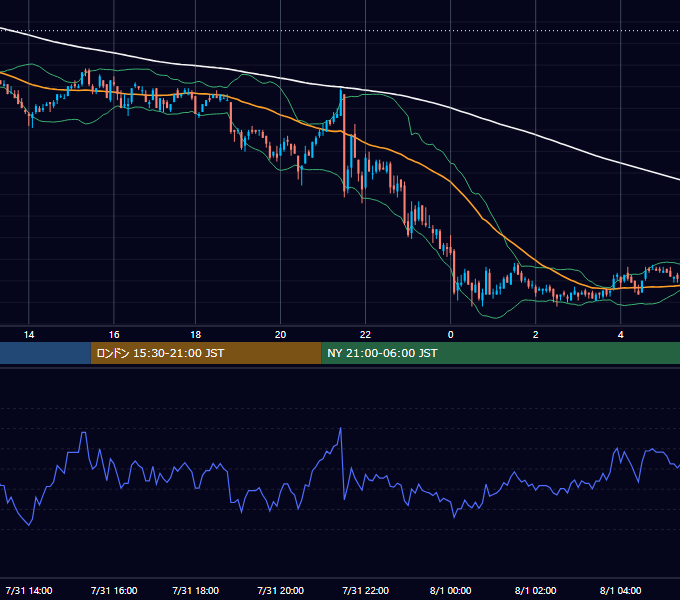Viewport: 680px width, 600px height.
Task: Click the blue session bar before ロンドン
Action: 45,353
